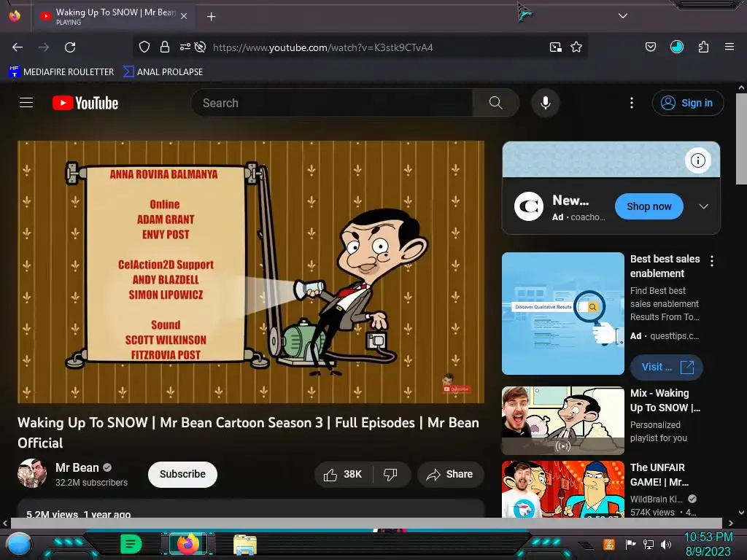The width and height of the screenshot is (747, 560).
Task: Open the Mix - Waking Up To SNOW thumbnail
Action: pos(562,421)
